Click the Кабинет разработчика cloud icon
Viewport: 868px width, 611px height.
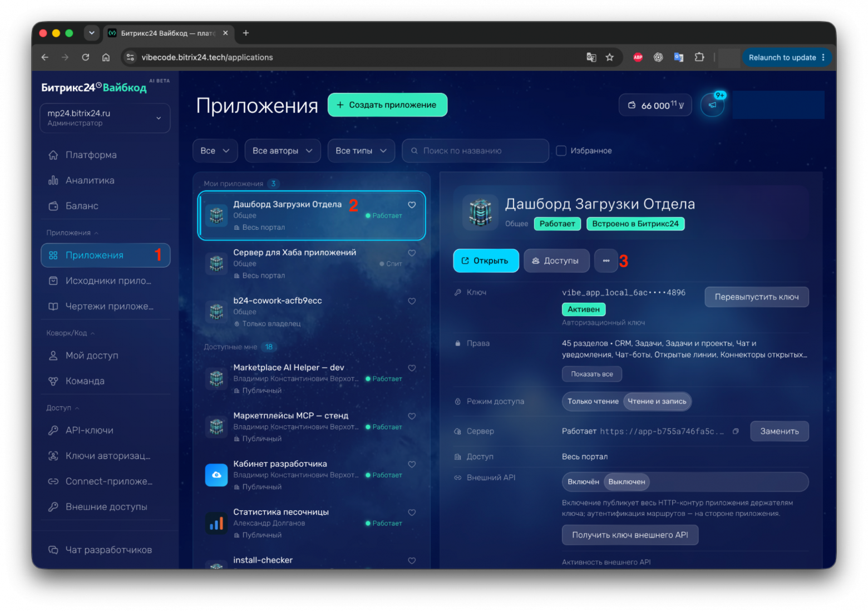(x=216, y=475)
